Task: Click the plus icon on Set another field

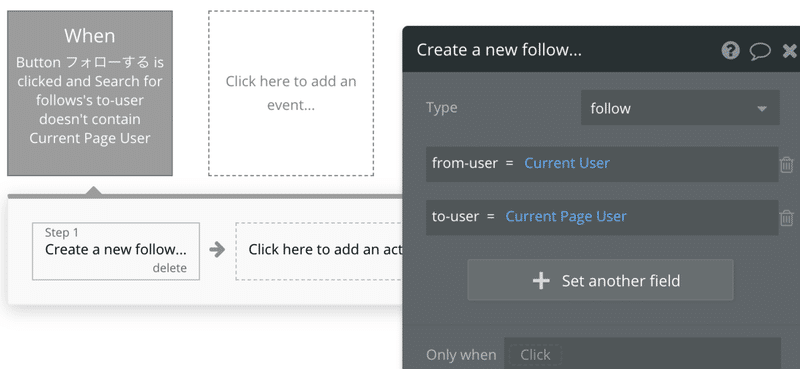Action: [541, 281]
